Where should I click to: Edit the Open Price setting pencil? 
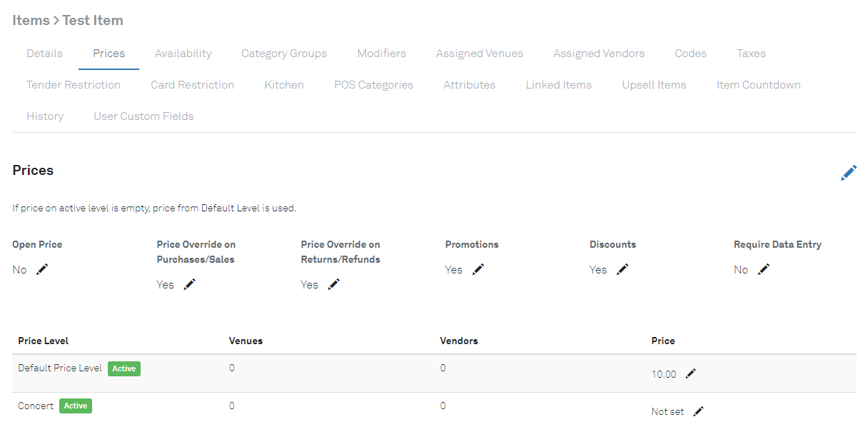click(42, 269)
